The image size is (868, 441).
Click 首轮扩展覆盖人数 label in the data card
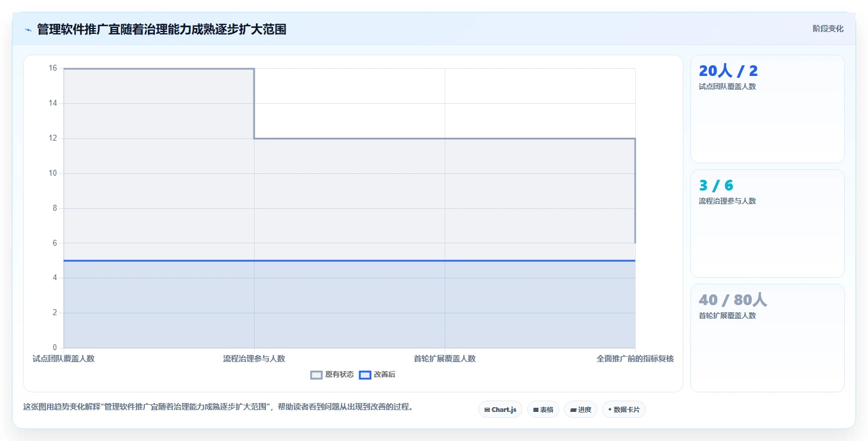727,316
